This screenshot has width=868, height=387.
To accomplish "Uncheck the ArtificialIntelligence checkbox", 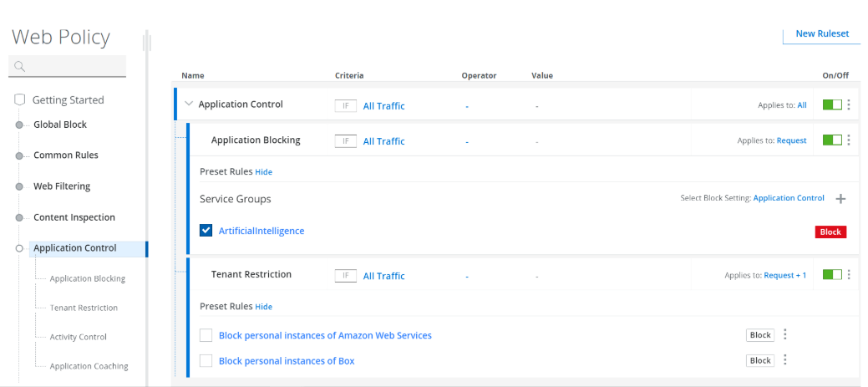I will pos(206,231).
